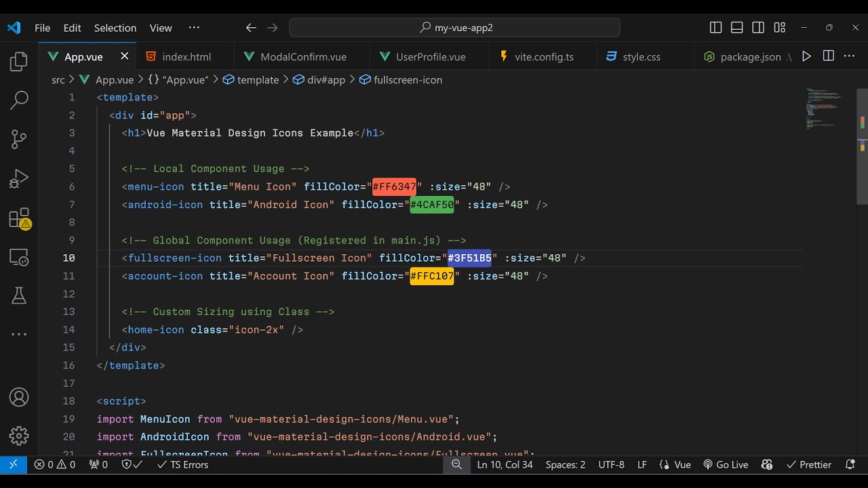Open More Actions menu in editor title
Image resolution: width=868 pixels, height=488 pixels.
850,56
